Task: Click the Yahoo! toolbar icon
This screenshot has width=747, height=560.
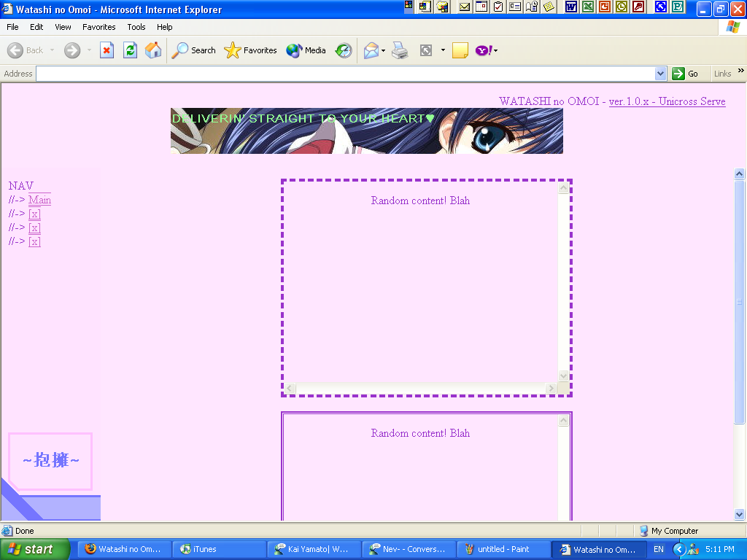Action: (483, 50)
